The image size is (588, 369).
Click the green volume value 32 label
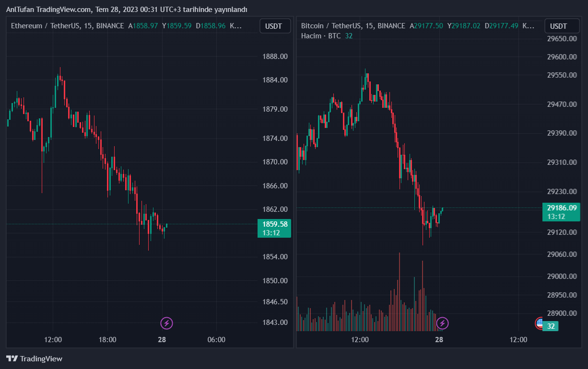click(551, 326)
